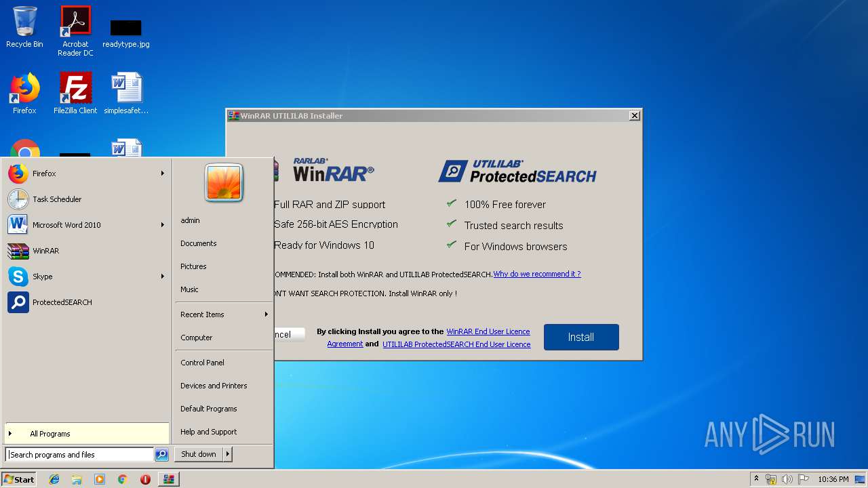Click the partially hidden Cancel button
Image resolution: width=868 pixels, height=488 pixels.
point(289,334)
